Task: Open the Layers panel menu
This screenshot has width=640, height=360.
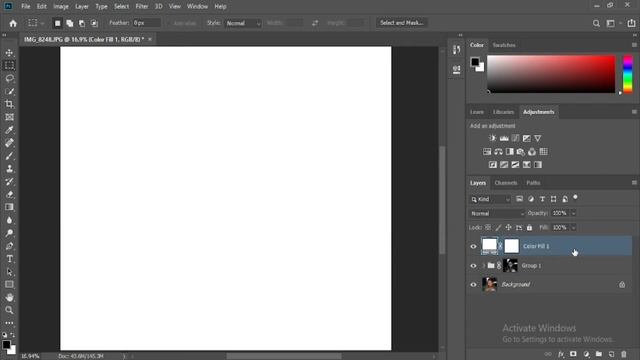Action: (634, 183)
